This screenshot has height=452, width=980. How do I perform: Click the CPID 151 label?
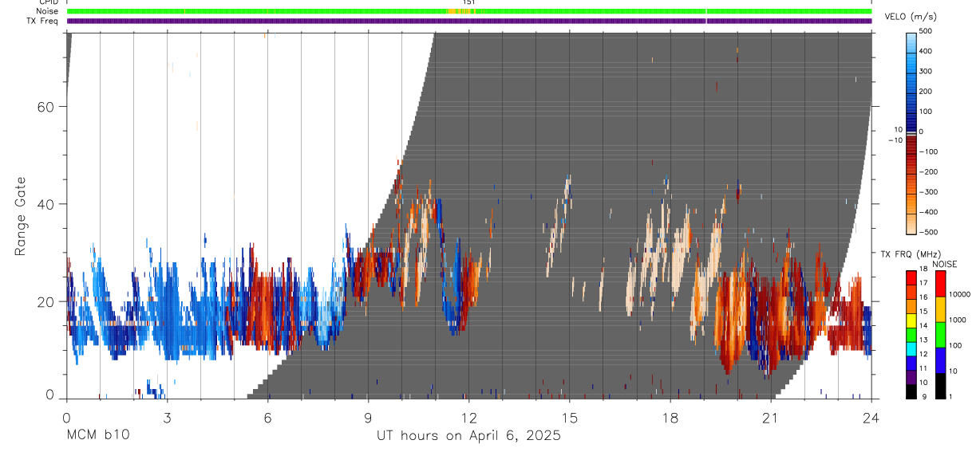pos(469,2)
